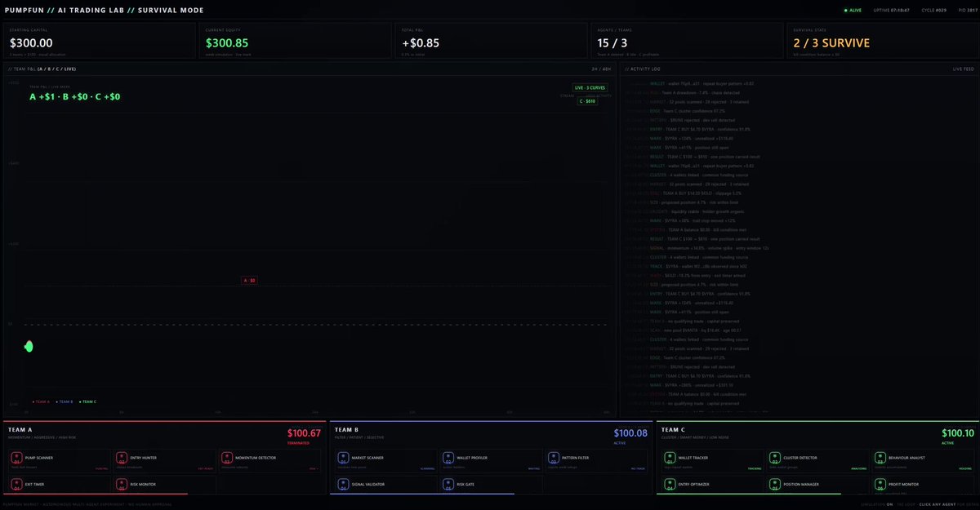980x510 pixels.
Task: Click the TEAM B panel title
Action: coord(346,429)
